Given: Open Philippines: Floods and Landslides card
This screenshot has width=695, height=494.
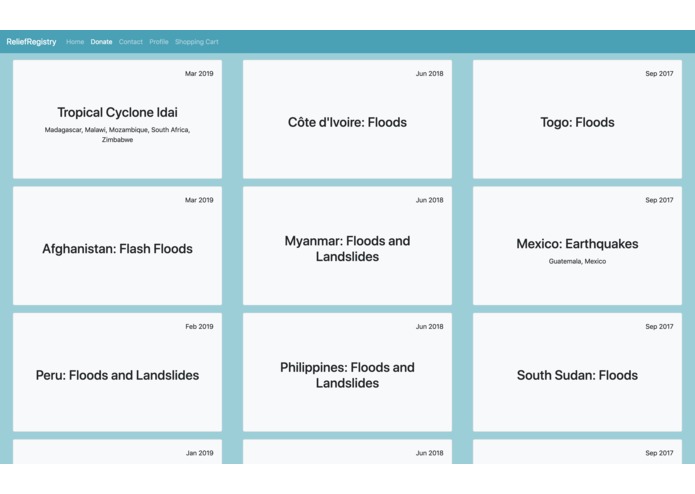Looking at the screenshot, I should click(348, 372).
